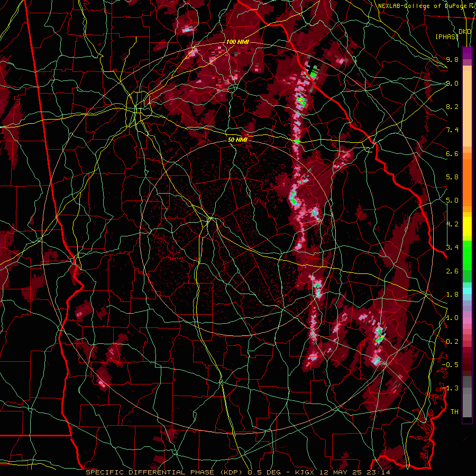
Task: Click the DKD label above the color scale
Action: coord(465,32)
